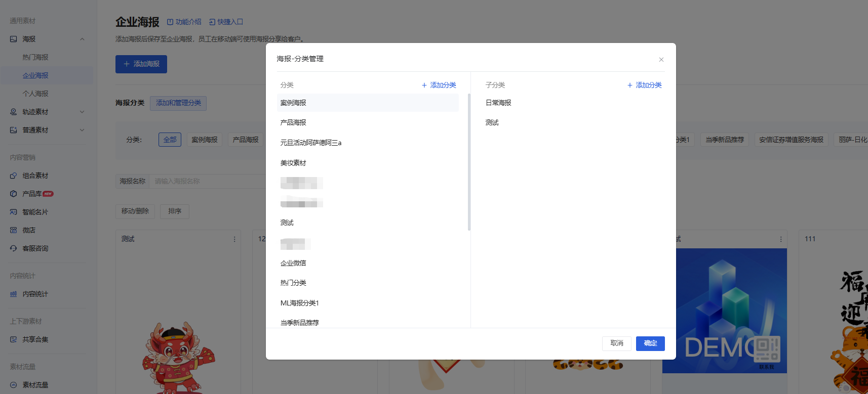The height and width of the screenshot is (394, 868).
Task: Select the 安信证券增值服务海报 filter tag
Action: click(x=792, y=140)
